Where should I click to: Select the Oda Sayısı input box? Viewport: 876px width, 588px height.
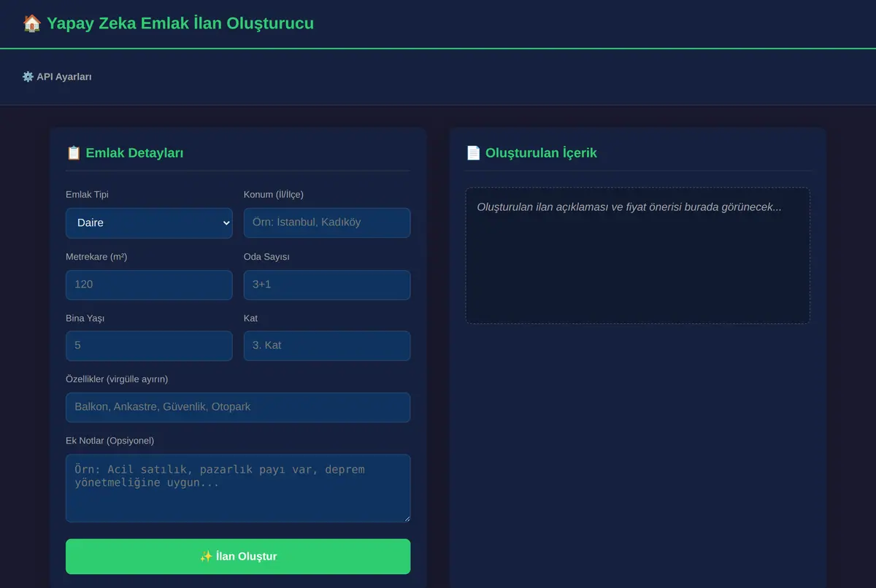[327, 285]
